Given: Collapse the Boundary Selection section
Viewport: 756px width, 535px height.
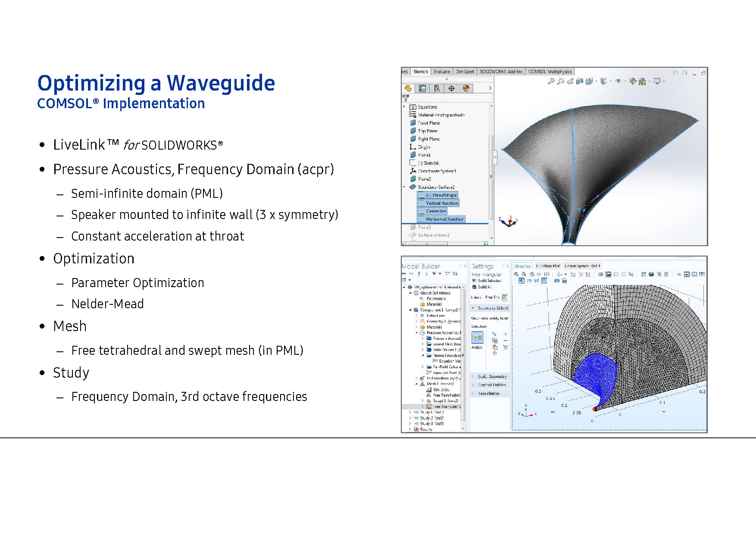Looking at the screenshot, I should click(x=473, y=308).
